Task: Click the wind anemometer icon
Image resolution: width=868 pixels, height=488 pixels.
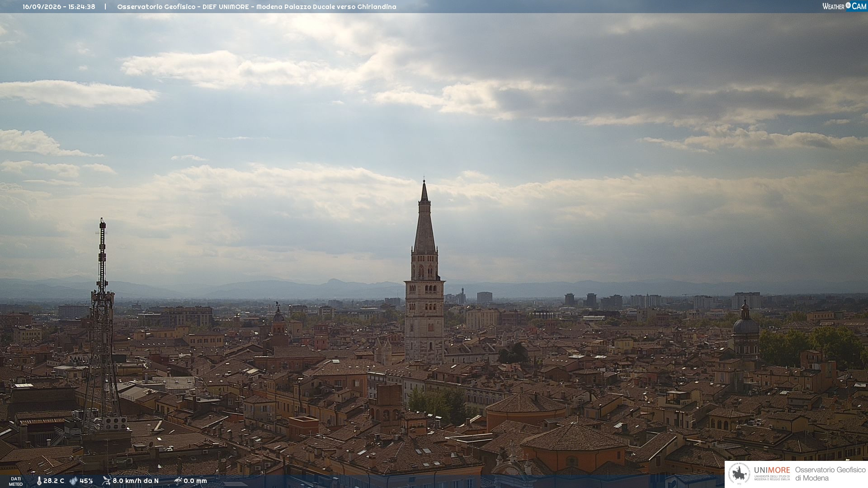Action: pos(107,481)
